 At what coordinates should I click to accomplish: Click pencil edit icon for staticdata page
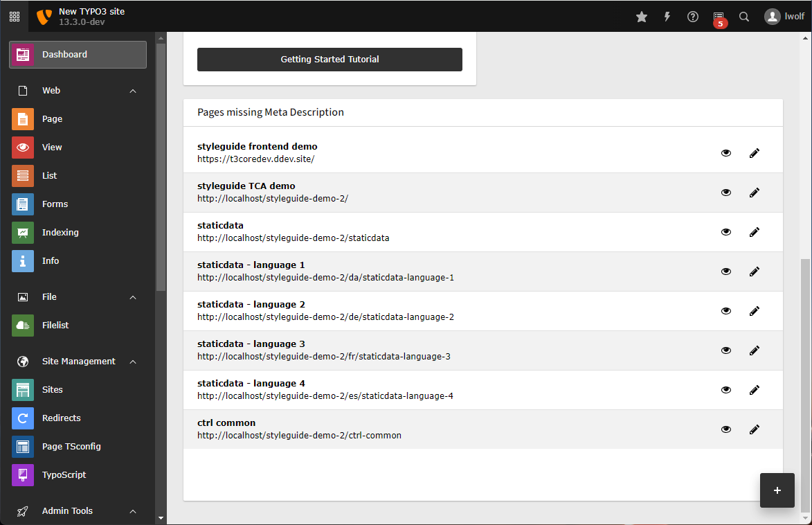(755, 232)
